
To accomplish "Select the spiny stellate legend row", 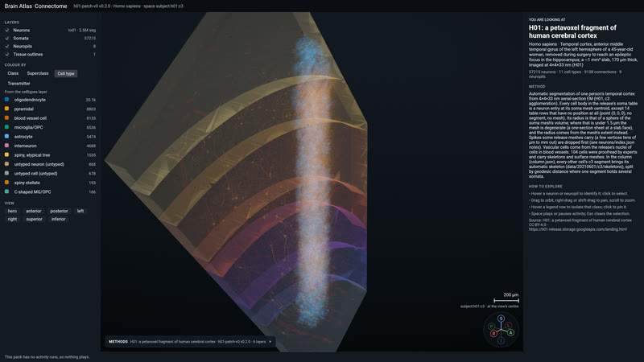I will pyautogui.click(x=50, y=183).
